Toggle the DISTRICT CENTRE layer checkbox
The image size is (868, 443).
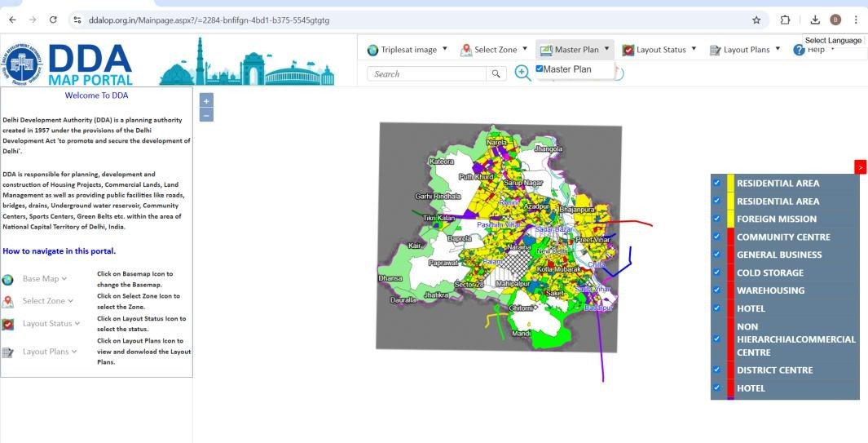[717, 370]
